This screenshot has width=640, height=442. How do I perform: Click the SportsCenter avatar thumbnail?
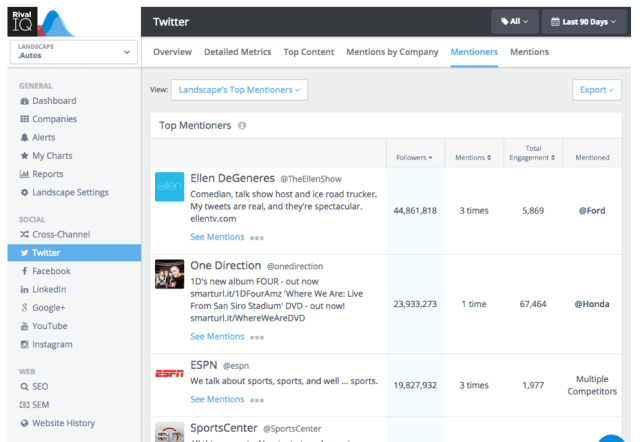click(x=169, y=432)
